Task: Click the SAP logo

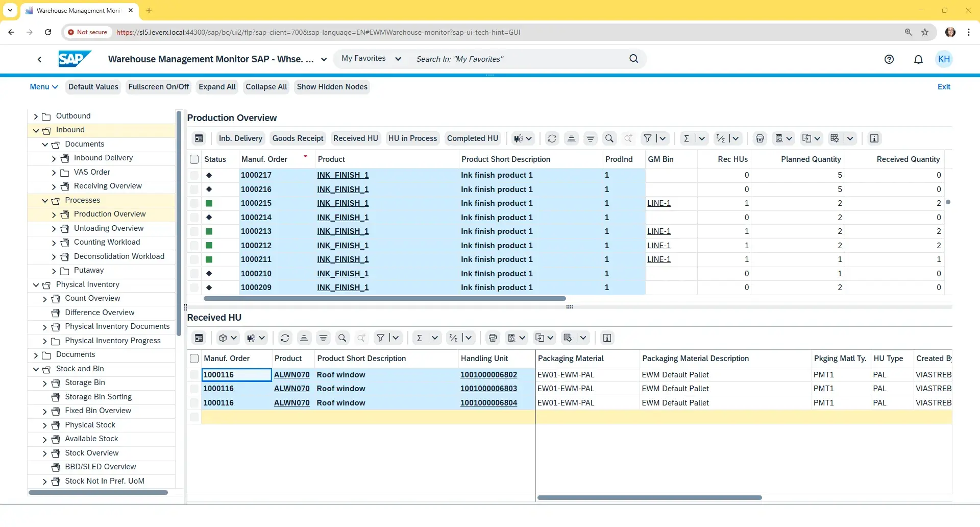Action: pos(75,59)
